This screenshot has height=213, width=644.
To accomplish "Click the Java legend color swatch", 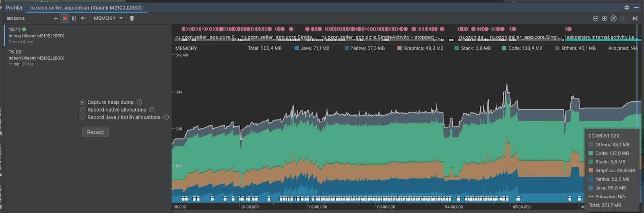I will click(x=297, y=48).
